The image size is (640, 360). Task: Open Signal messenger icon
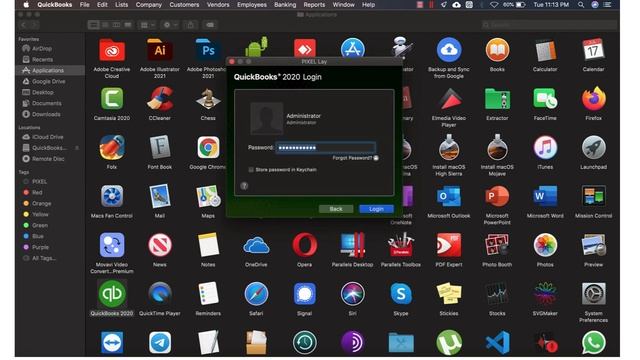pyautogui.click(x=304, y=294)
